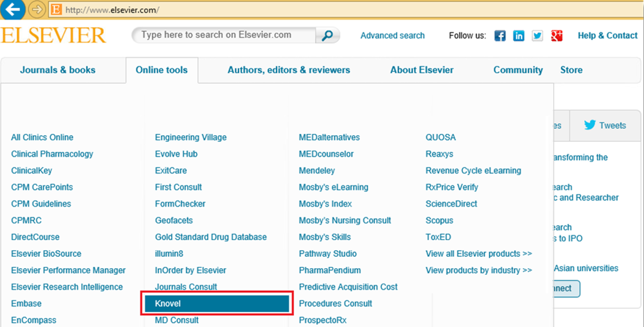Open the Help & Contact link
This screenshot has width=644, height=327.
pos(608,36)
